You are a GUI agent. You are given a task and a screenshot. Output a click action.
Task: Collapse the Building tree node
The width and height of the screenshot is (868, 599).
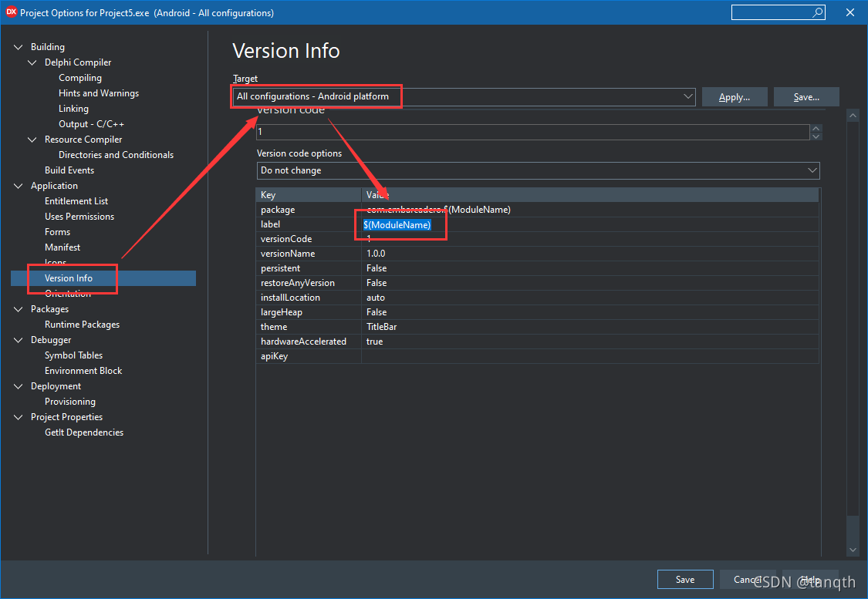coord(19,47)
